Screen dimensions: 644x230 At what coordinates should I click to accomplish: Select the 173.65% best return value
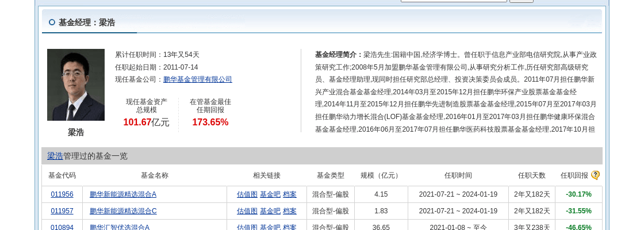point(210,122)
